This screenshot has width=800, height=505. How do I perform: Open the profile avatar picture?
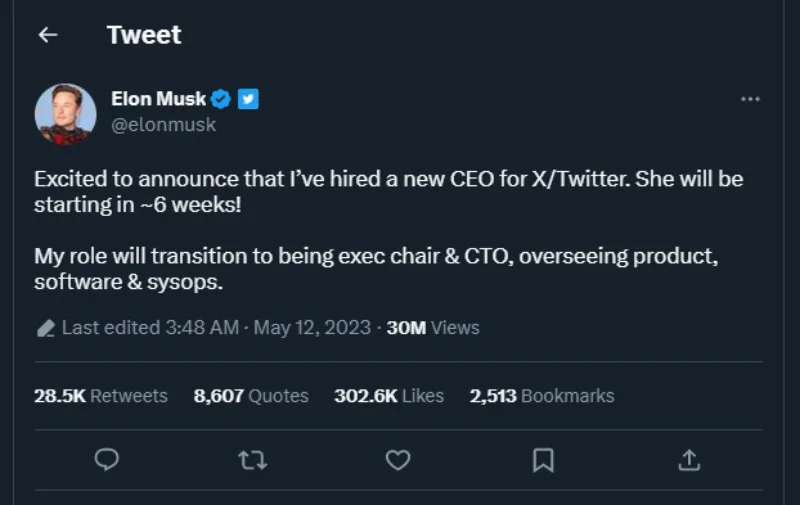point(65,113)
